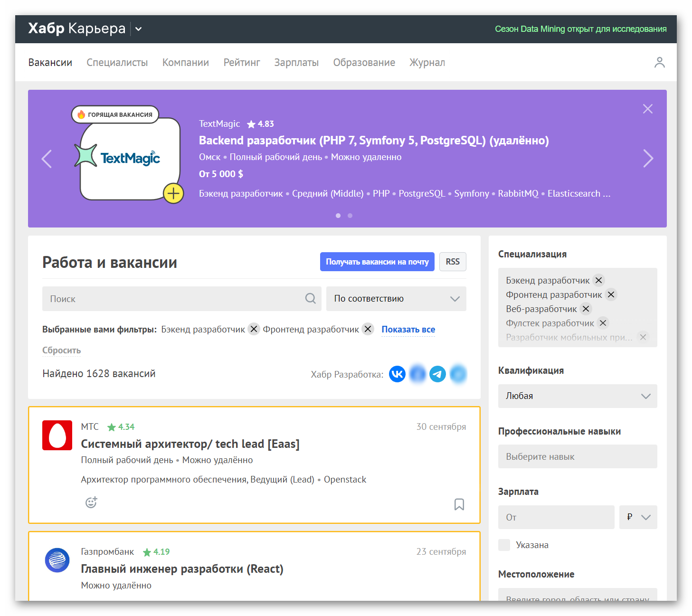Image resolution: width=692 pixels, height=616 pixels.
Task: Click the Выберите навык input
Action: (x=578, y=456)
